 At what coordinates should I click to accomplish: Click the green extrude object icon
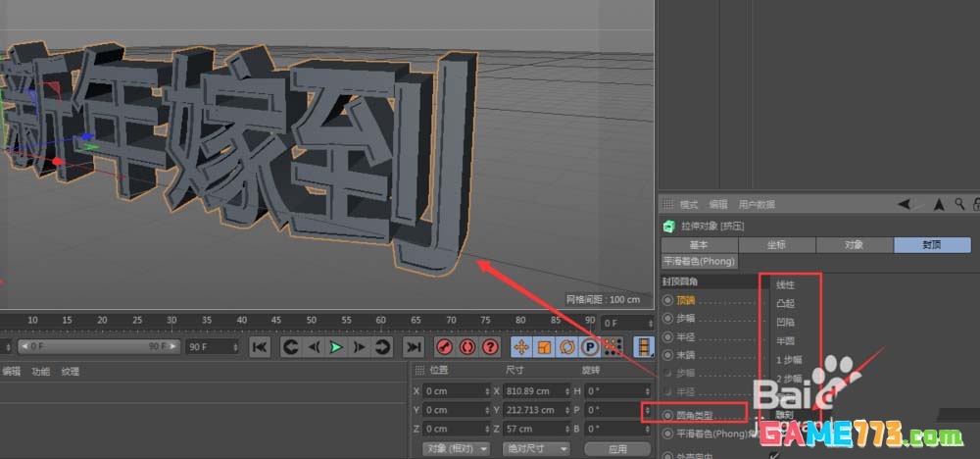[668, 227]
